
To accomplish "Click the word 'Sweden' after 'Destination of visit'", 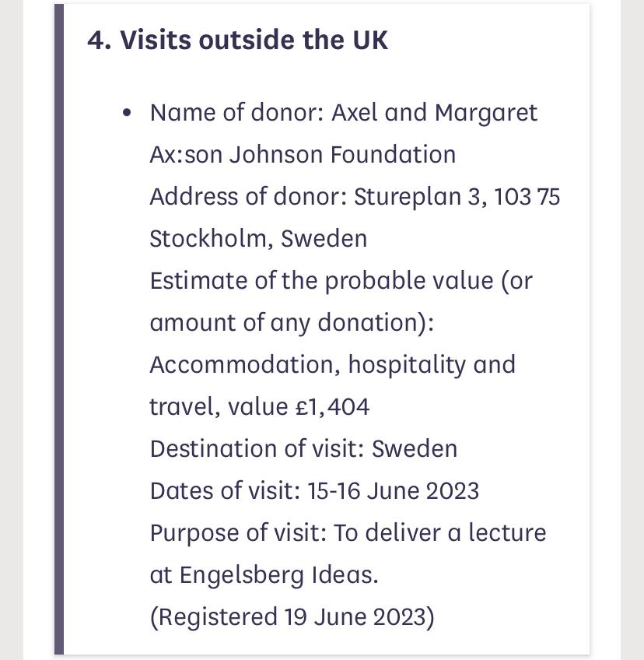I will tap(415, 449).
